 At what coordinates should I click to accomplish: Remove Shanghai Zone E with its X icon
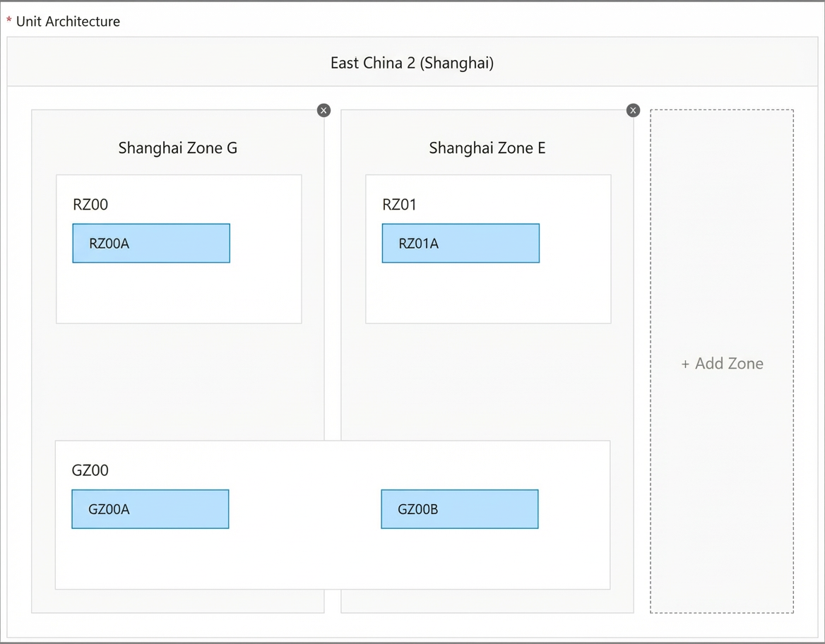pos(634,110)
